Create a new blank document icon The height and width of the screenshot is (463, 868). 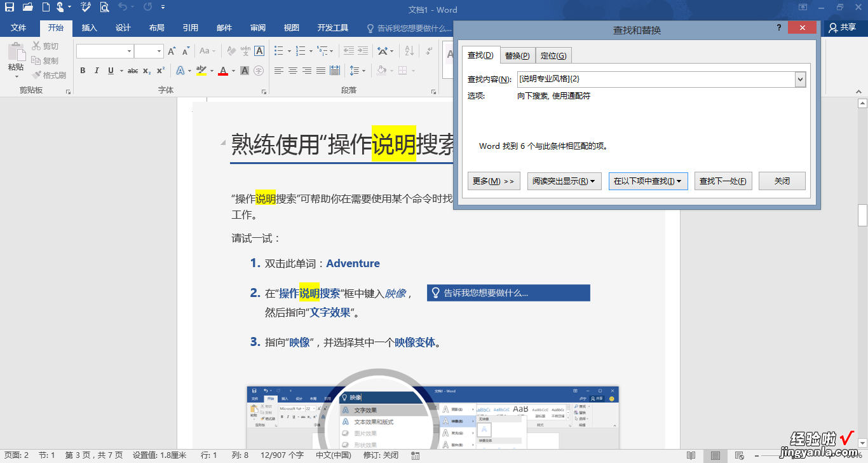tap(46, 7)
